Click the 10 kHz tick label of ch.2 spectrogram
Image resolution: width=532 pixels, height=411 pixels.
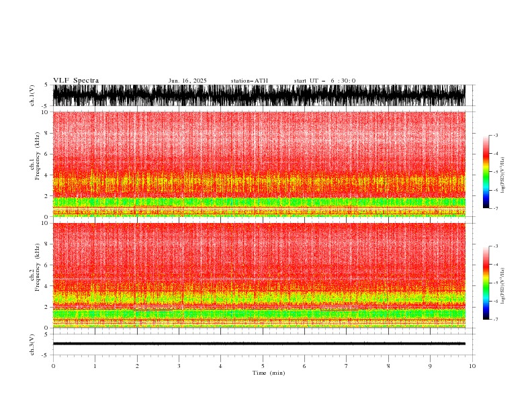click(x=44, y=223)
